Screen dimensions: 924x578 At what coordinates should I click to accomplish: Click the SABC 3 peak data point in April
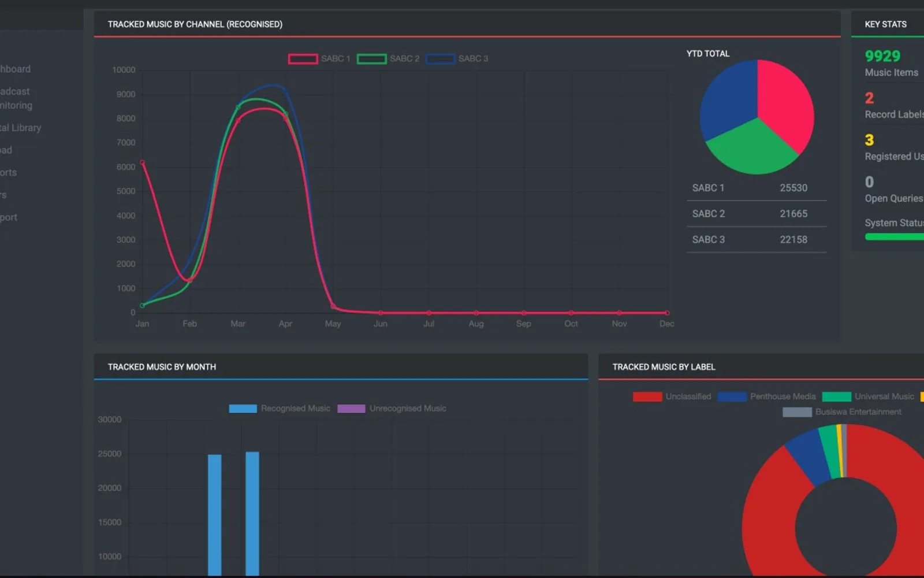coord(285,91)
